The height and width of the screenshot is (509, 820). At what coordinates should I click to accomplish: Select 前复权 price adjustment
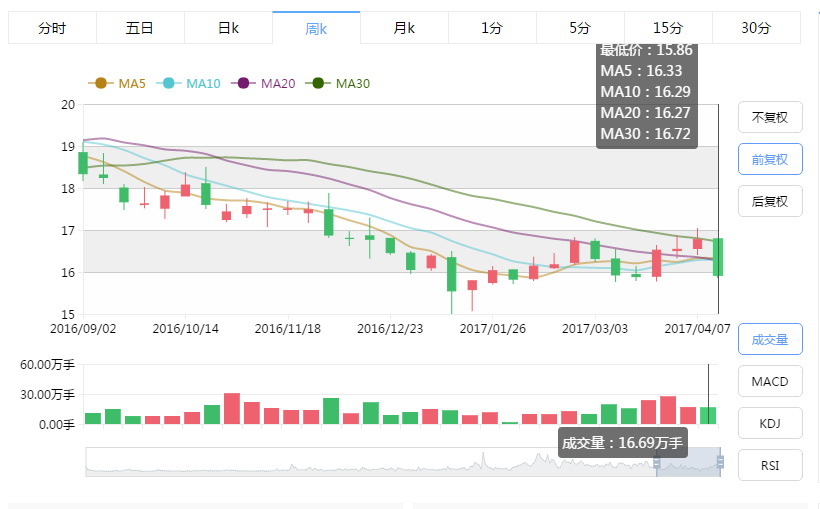tap(770, 159)
